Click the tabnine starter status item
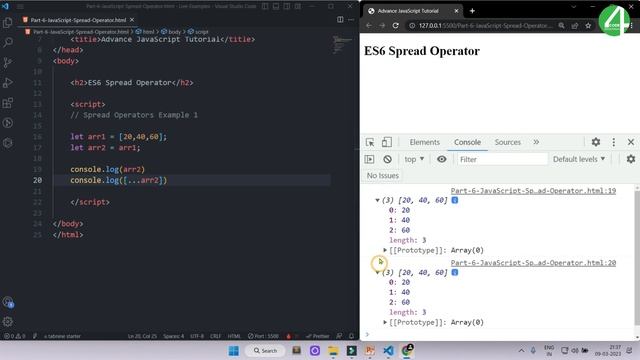The image size is (640, 360). click(x=62, y=336)
